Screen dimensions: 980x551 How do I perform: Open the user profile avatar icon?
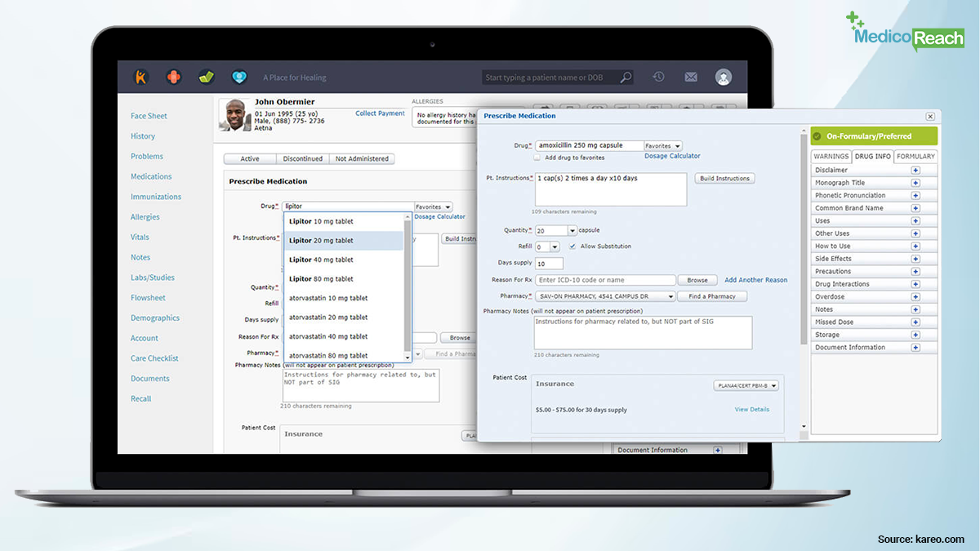(724, 77)
